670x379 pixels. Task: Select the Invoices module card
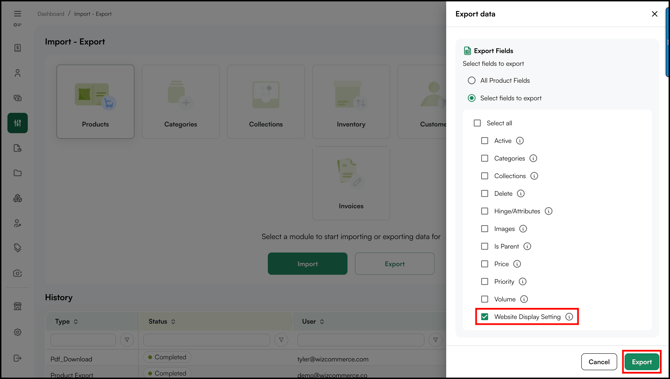tap(351, 183)
